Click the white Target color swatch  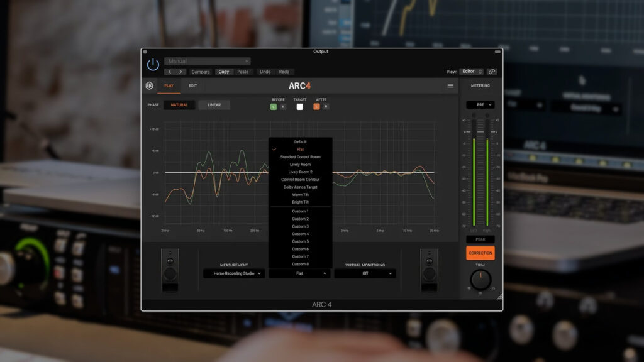(x=300, y=107)
